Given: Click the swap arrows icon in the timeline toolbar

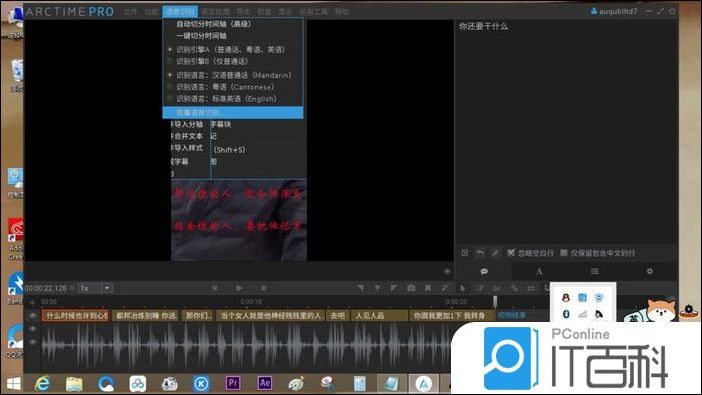Looking at the screenshot, I should click(531, 288).
